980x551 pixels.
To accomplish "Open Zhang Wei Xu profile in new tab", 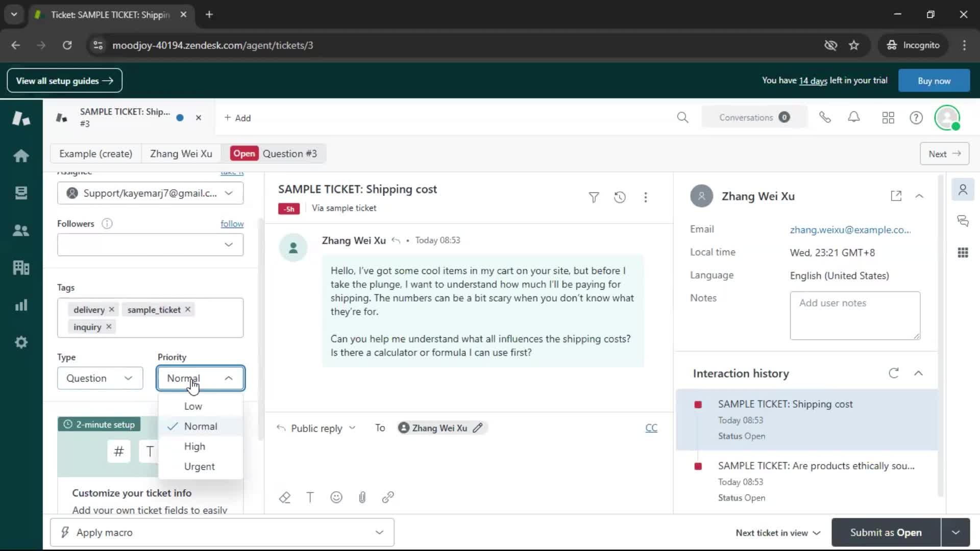I will pyautogui.click(x=896, y=196).
